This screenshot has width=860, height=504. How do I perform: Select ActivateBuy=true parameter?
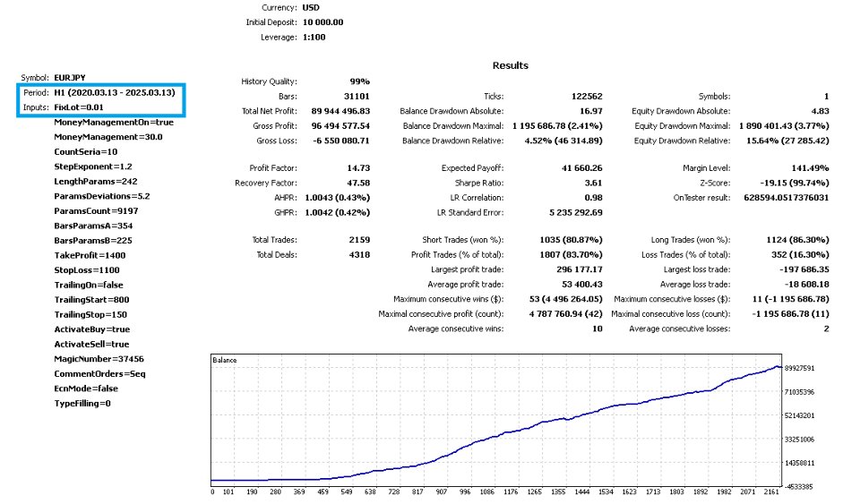pos(91,329)
